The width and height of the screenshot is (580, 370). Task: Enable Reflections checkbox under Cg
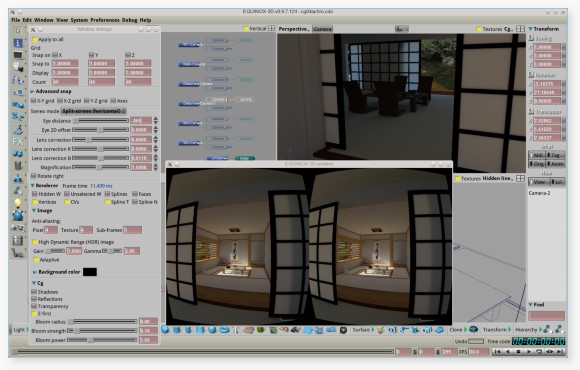34,299
